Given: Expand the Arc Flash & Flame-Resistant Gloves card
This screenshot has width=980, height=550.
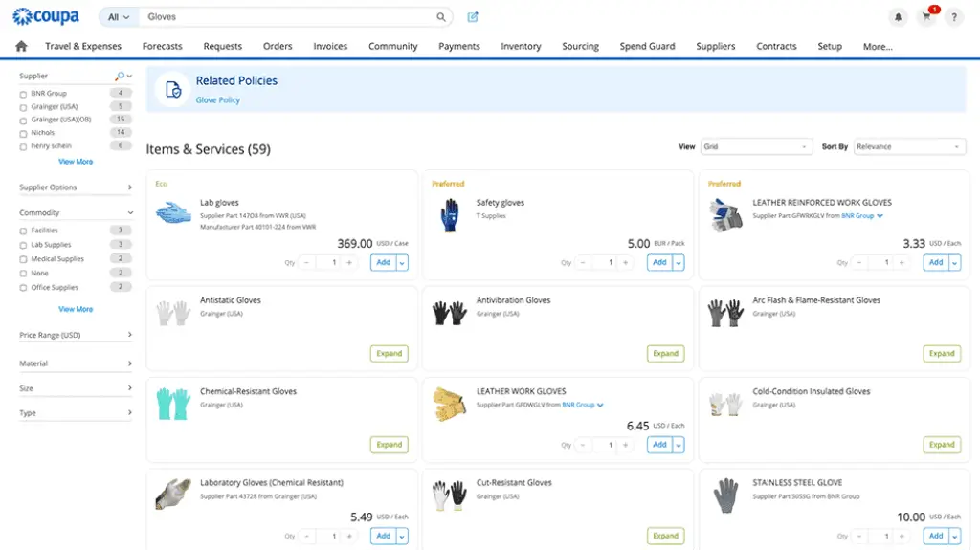Looking at the screenshot, I should pyautogui.click(x=942, y=354).
